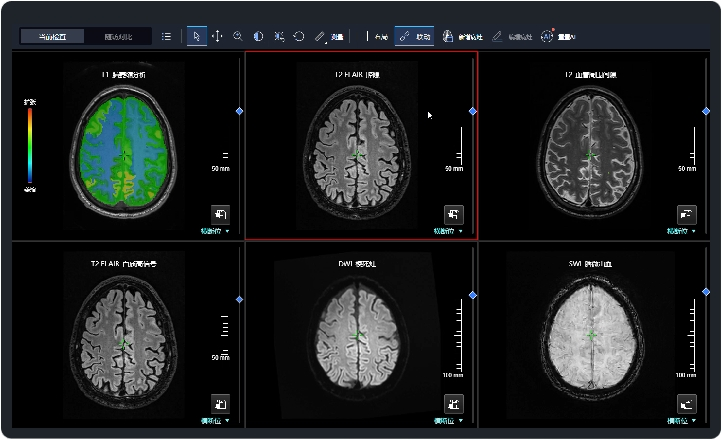Click the window/level contrast tool
The height and width of the screenshot is (440, 722).
tap(258, 36)
